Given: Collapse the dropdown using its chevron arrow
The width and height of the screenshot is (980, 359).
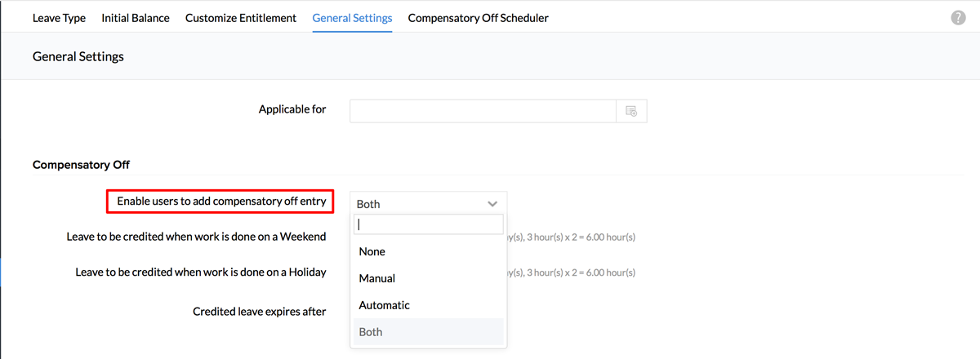Looking at the screenshot, I should coord(492,203).
